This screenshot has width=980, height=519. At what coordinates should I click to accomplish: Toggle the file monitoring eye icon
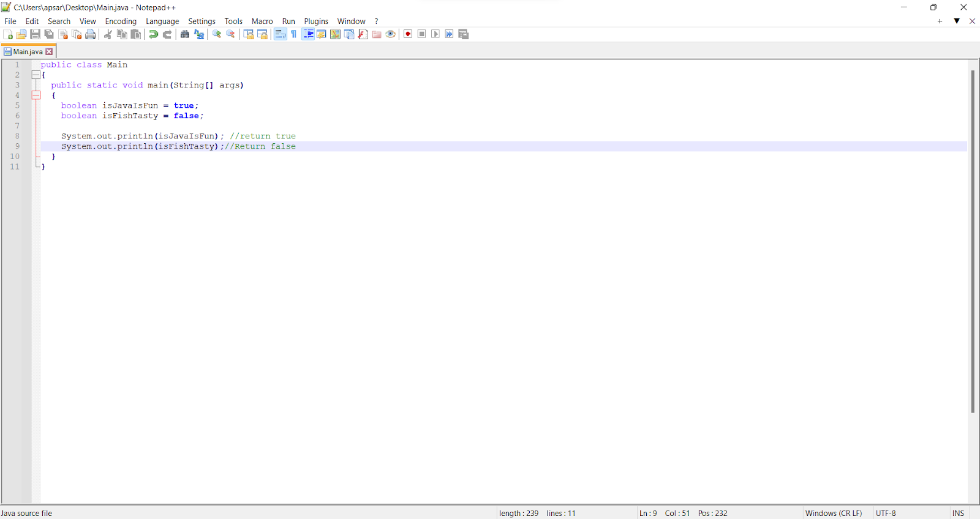tap(390, 34)
